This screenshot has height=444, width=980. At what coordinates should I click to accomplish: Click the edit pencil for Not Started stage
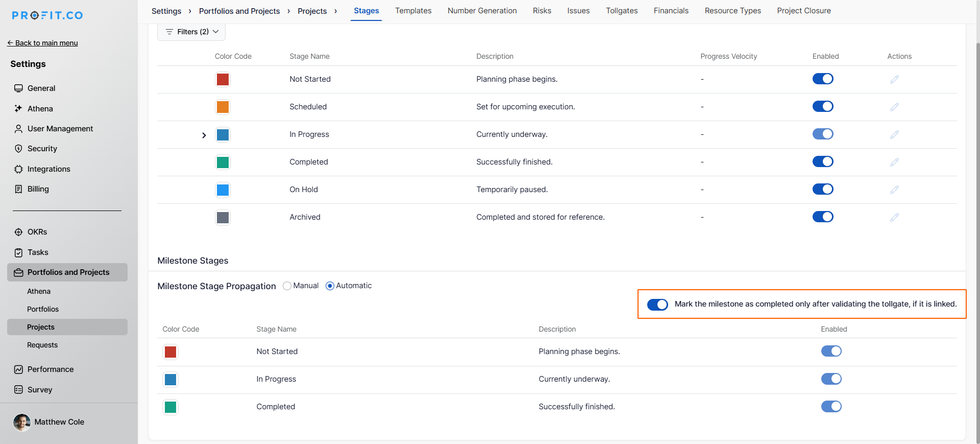tap(894, 79)
